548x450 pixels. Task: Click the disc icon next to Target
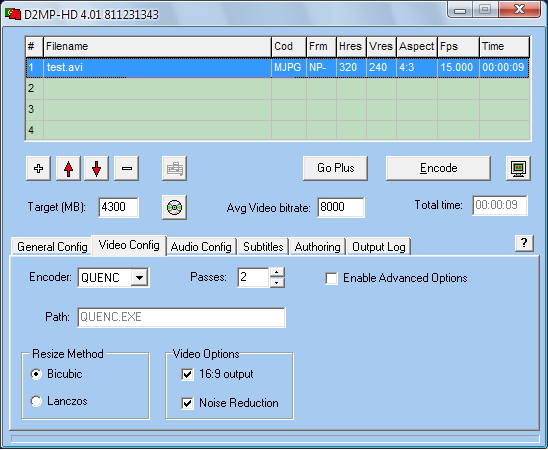pyautogui.click(x=174, y=207)
